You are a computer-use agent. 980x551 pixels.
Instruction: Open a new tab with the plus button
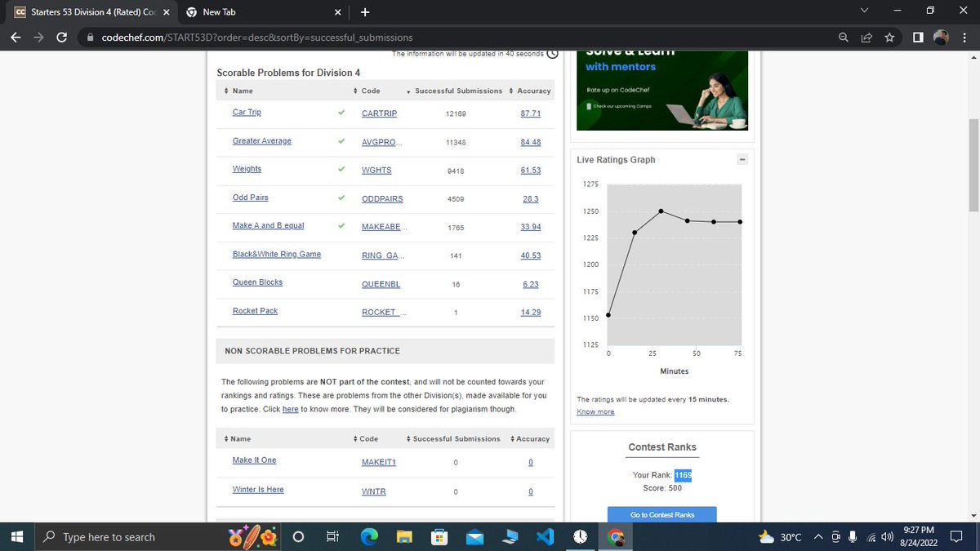[364, 12]
